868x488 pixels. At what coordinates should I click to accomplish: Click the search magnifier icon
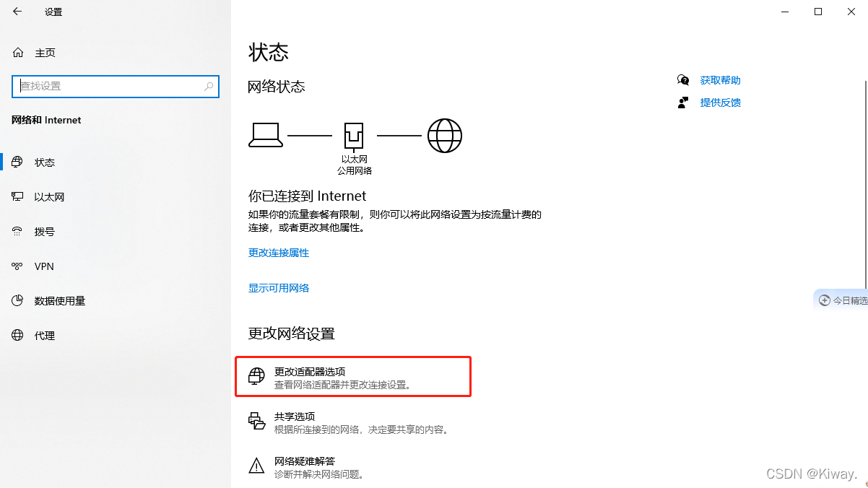coord(209,86)
